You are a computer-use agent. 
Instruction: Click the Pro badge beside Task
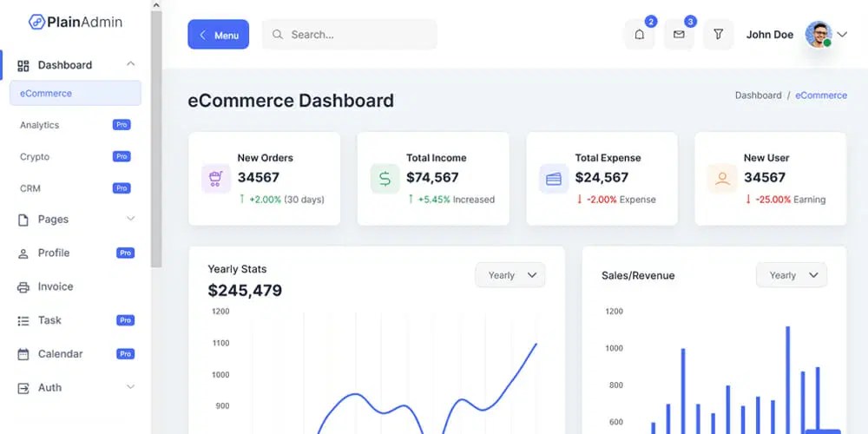(x=126, y=320)
